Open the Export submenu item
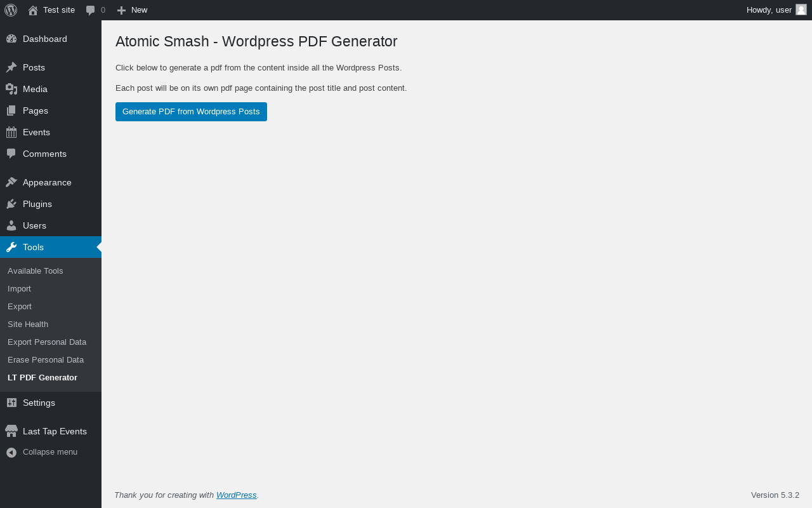This screenshot has height=508, width=812. click(x=20, y=306)
